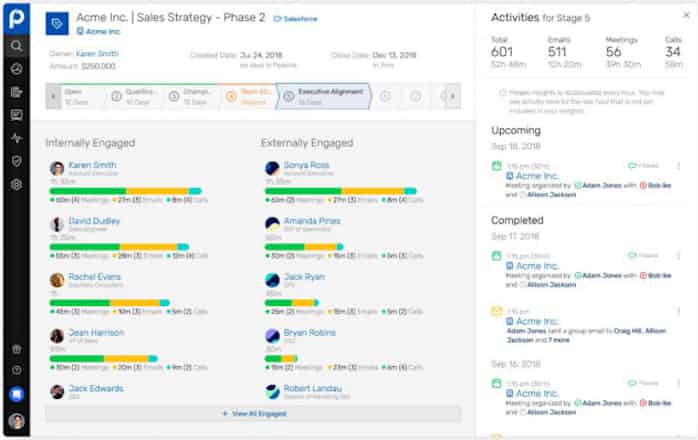698x440 pixels.
Task: Open the Salesforce link next to title
Action: pos(324,20)
